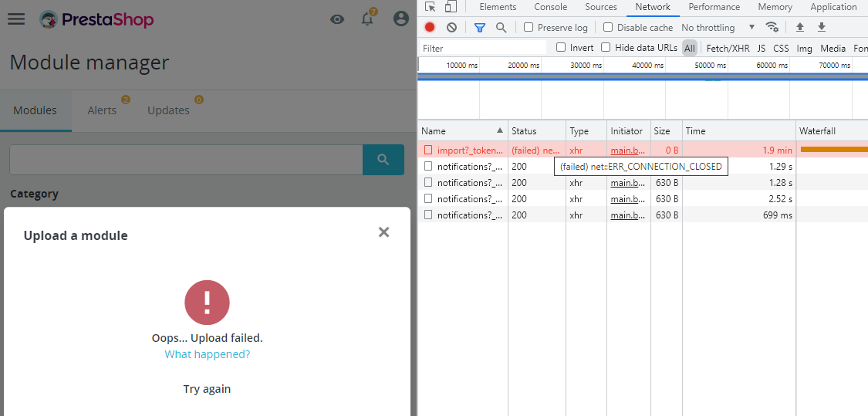
Task: Click the module search magnifier button
Action: pos(383,160)
